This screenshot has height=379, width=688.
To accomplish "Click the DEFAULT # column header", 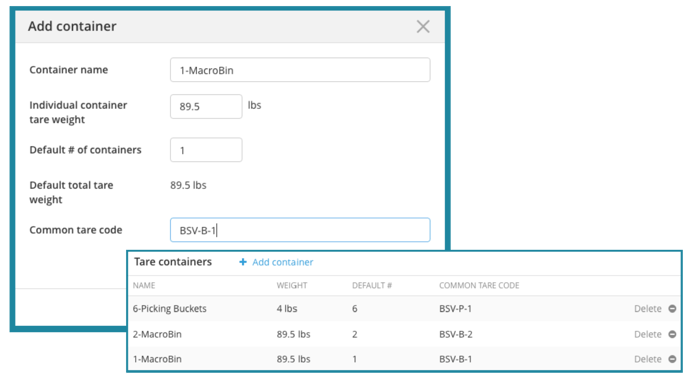I will pyautogui.click(x=372, y=286).
